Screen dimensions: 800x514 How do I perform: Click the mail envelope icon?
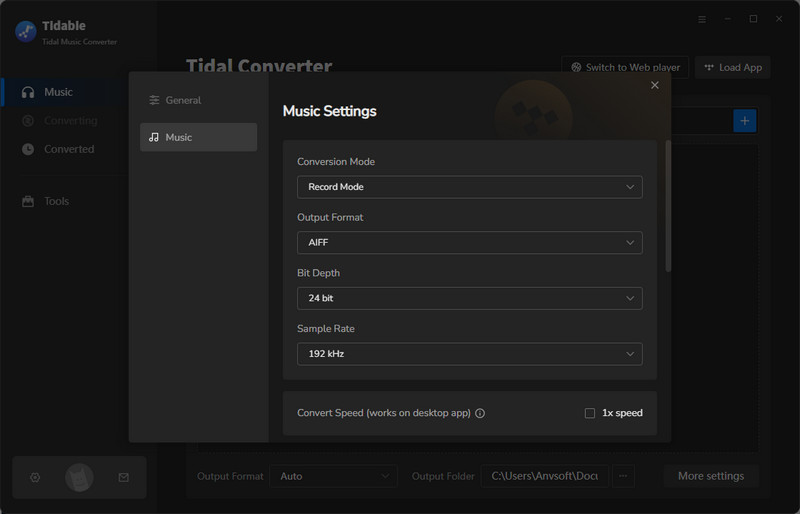click(123, 477)
